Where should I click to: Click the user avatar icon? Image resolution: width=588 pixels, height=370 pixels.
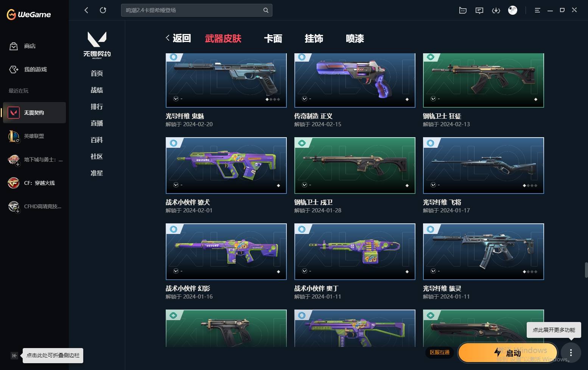513,10
